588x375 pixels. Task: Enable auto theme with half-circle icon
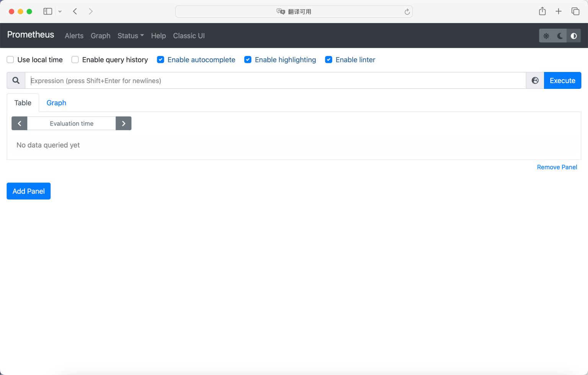tap(573, 36)
